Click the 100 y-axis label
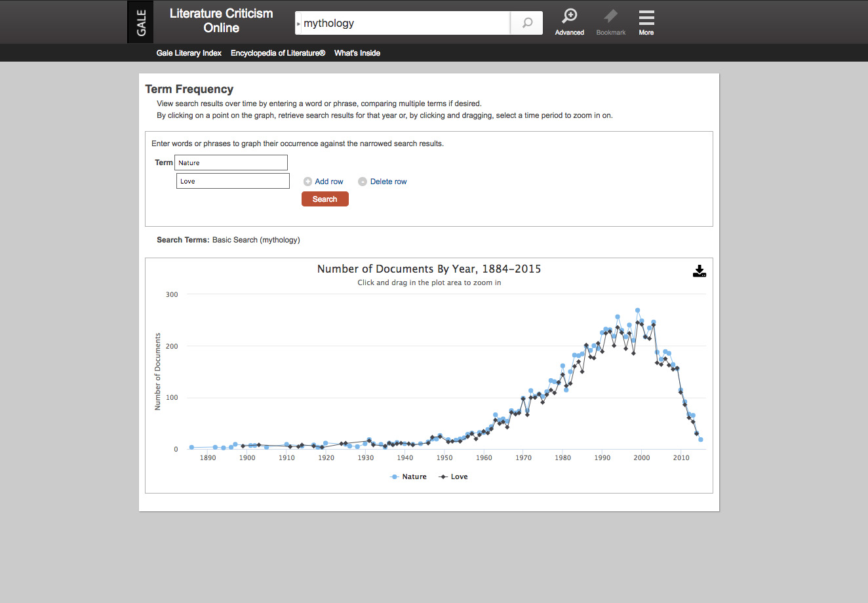Image resolution: width=868 pixels, height=603 pixels. (172, 397)
